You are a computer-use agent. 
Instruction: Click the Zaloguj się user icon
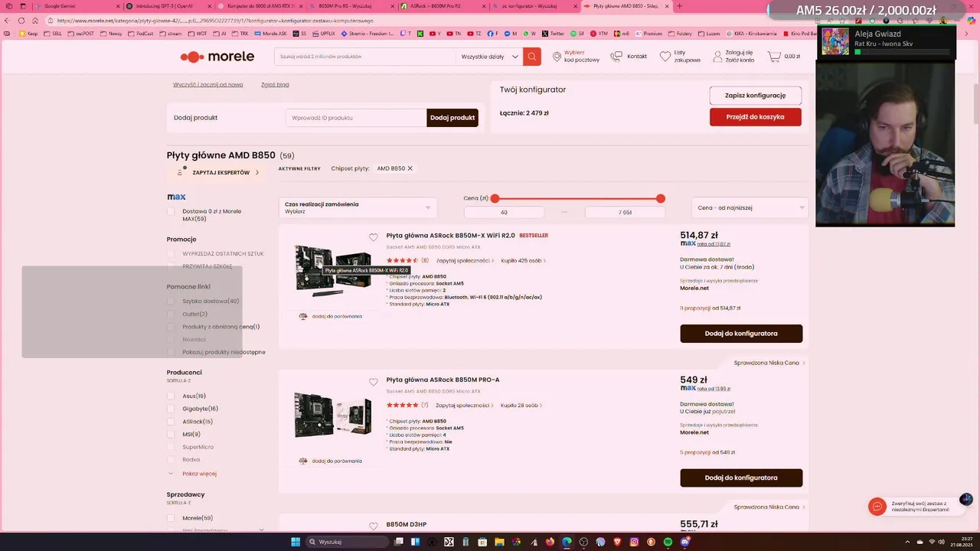(717, 57)
